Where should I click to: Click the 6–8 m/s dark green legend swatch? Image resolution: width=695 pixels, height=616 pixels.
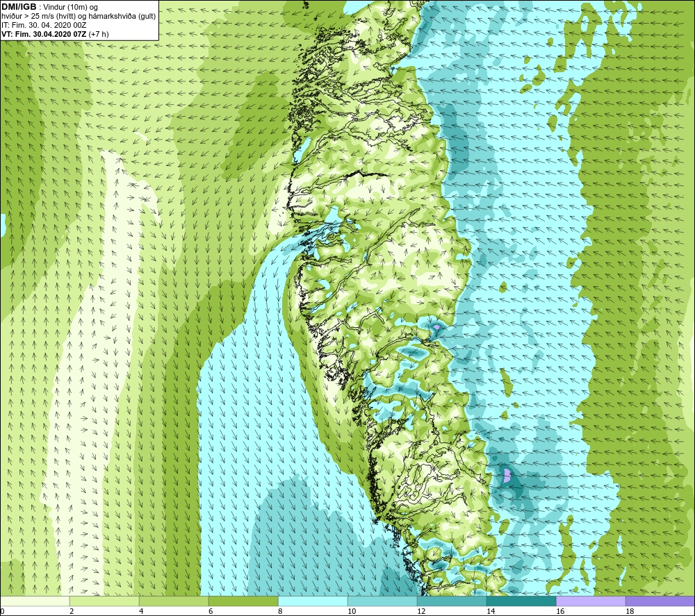[243, 601]
